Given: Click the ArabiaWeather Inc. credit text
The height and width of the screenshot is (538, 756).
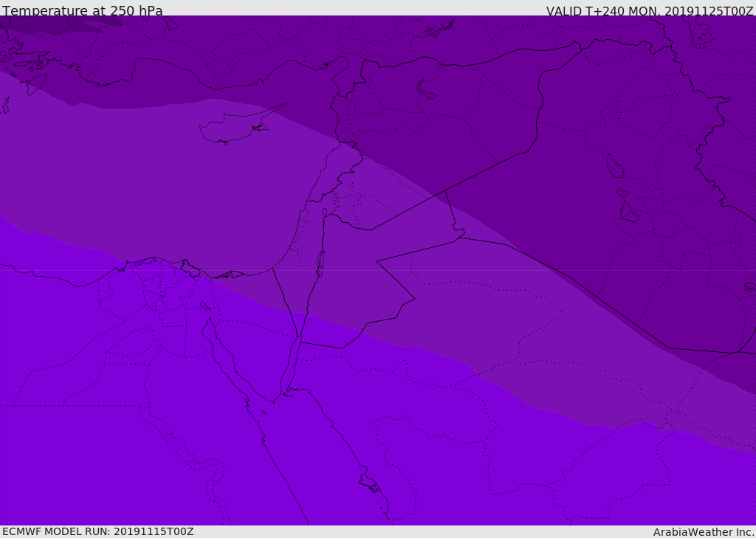Looking at the screenshot, I should click(703, 532).
